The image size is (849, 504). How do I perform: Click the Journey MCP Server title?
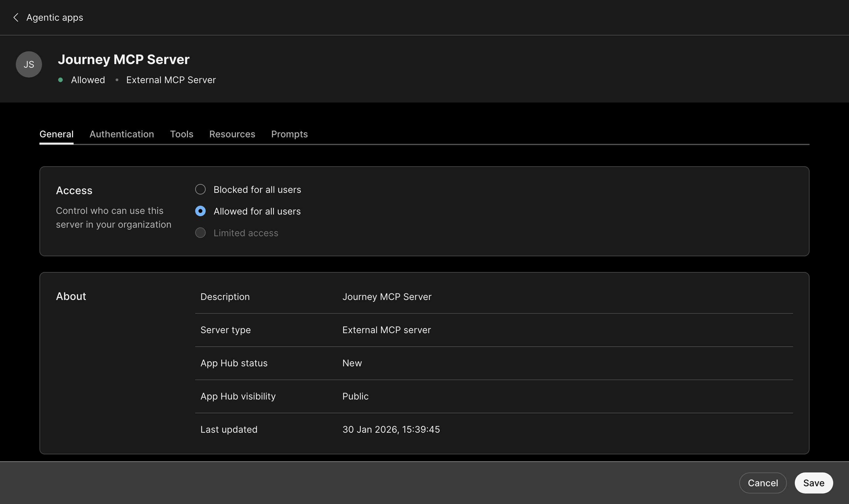pos(124,59)
